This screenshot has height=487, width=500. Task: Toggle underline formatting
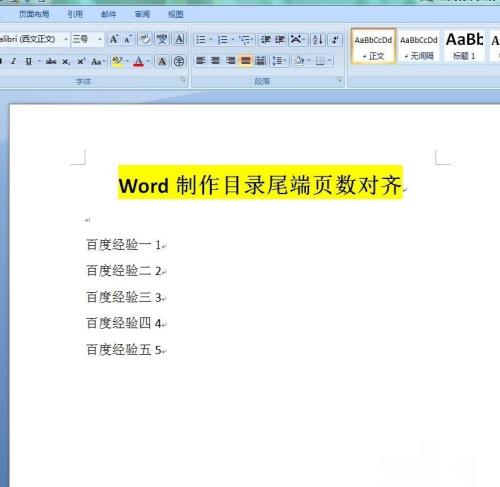29,61
